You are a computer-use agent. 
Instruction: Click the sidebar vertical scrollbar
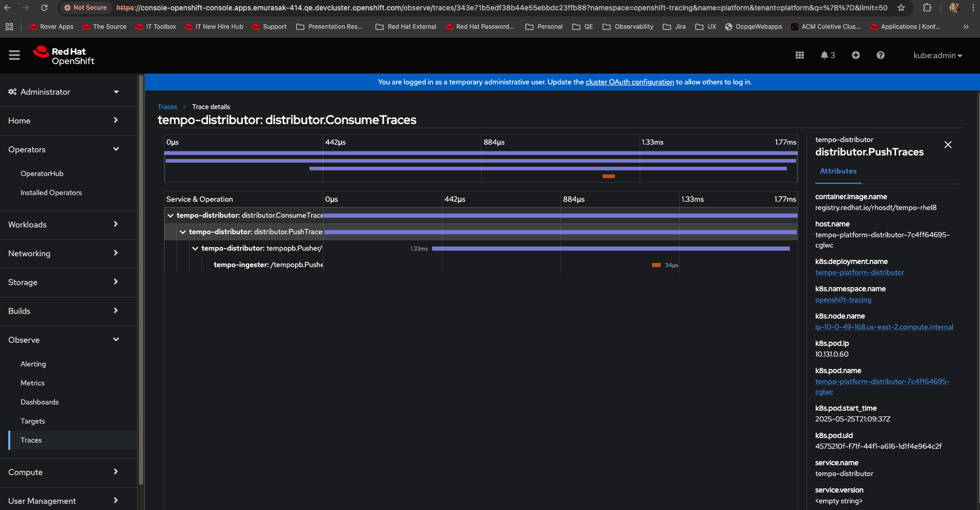pyautogui.click(x=141, y=280)
